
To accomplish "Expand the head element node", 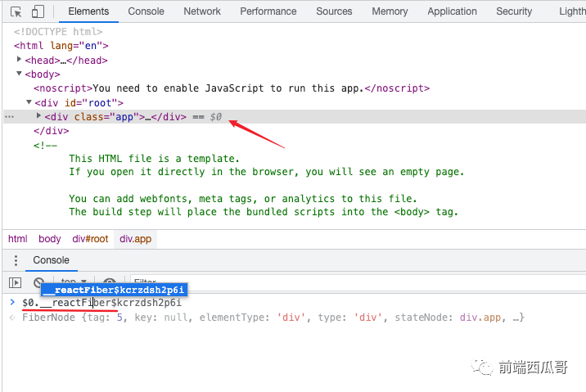I will pos(19,60).
